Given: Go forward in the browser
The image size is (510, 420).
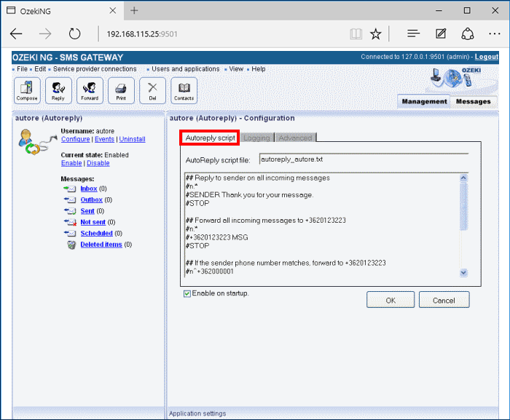Looking at the screenshot, I should pos(45,33).
